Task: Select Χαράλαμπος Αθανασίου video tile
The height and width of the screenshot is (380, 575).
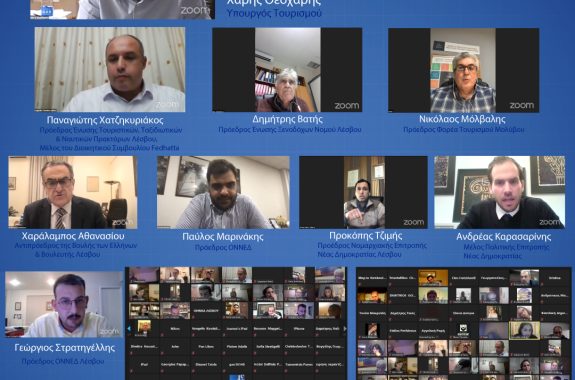Action: 73,193
